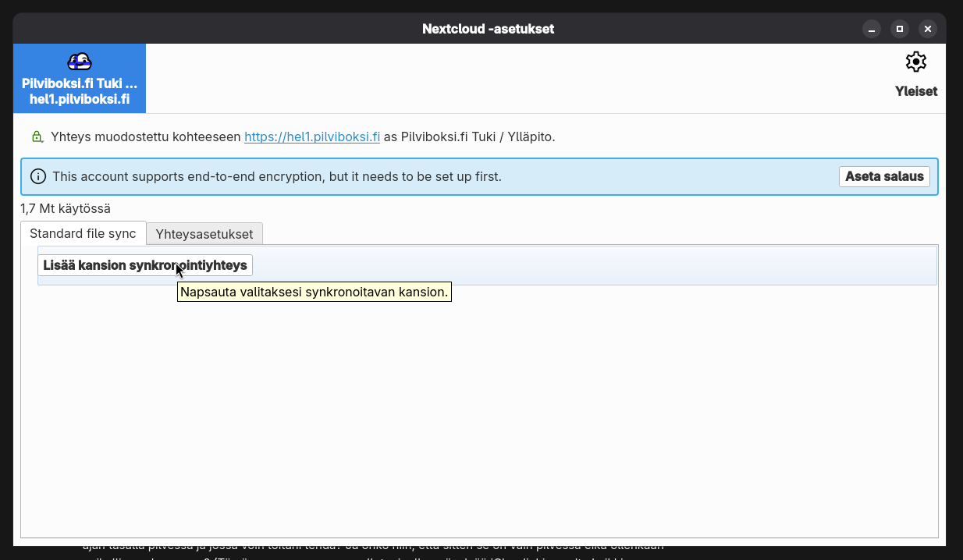Click the Yleiset label
The height and width of the screenshot is (560, 963).
pos(916,91)
